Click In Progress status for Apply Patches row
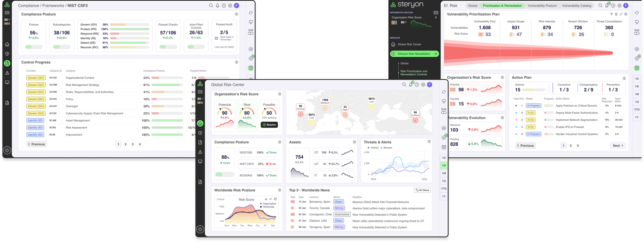The image size is (644, 243). pyautogui.click(x=533, y=106)
